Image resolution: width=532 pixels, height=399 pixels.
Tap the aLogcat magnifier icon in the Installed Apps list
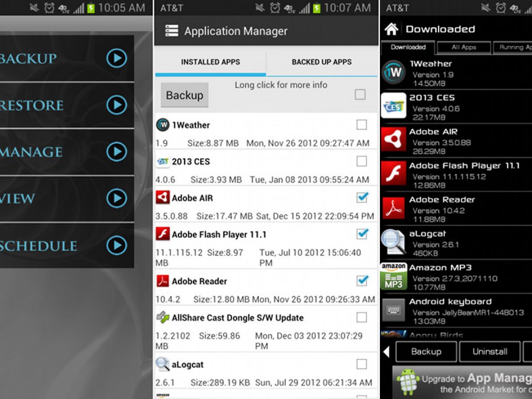point(163,364)
